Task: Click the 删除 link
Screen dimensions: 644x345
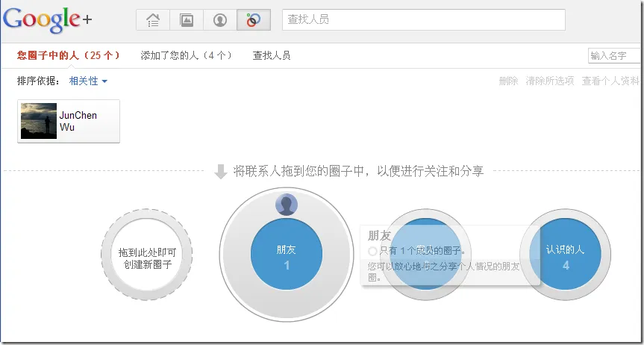Action: click(x=508, y=81)
